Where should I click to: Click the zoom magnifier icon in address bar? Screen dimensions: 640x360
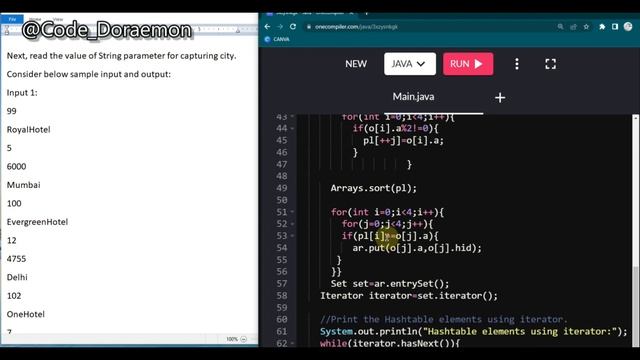coord(560,27)
